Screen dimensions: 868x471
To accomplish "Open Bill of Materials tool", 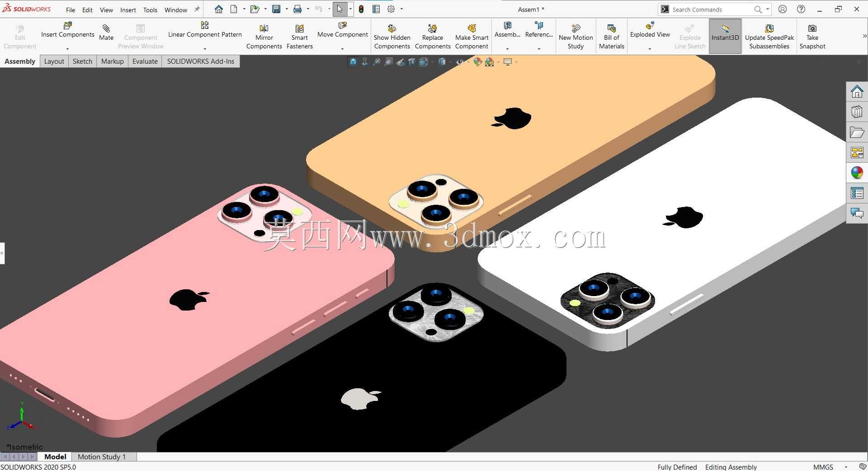I will (612, 37).
